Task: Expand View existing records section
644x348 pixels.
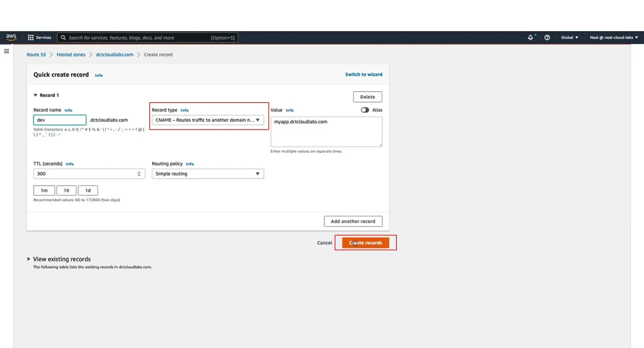Action: click(x=29, y=259)
